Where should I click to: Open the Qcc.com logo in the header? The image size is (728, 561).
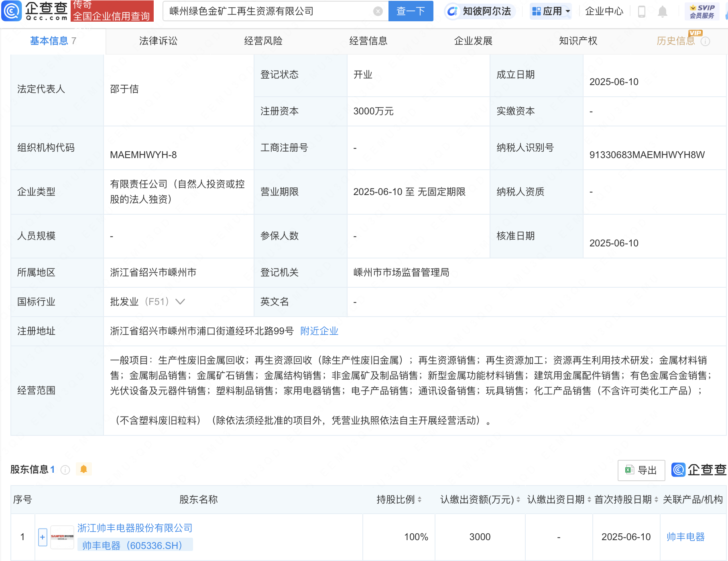coord(35,11)
